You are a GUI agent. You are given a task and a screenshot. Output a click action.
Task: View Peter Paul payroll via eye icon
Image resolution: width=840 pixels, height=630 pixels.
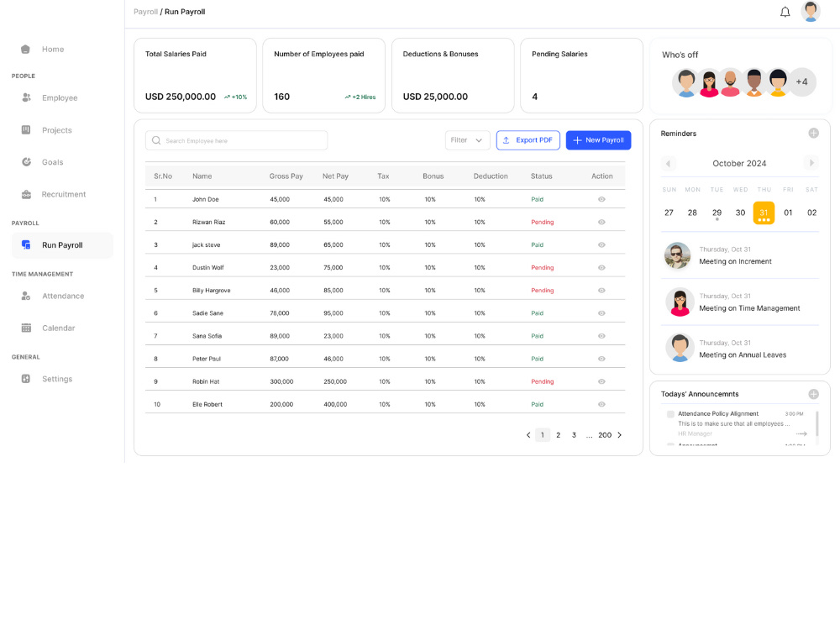pyautogui.click(x=601, y=359)
